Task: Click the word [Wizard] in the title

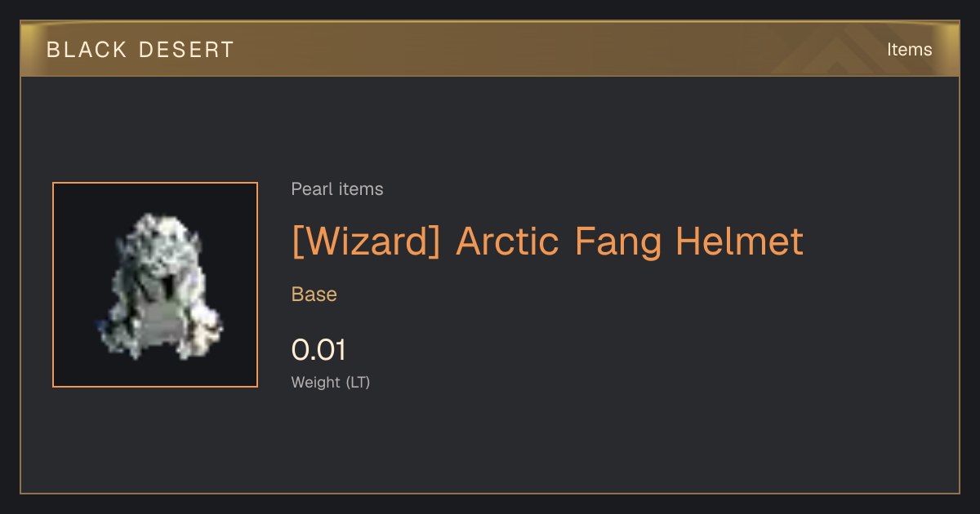Action: click(x=367, y=241)
